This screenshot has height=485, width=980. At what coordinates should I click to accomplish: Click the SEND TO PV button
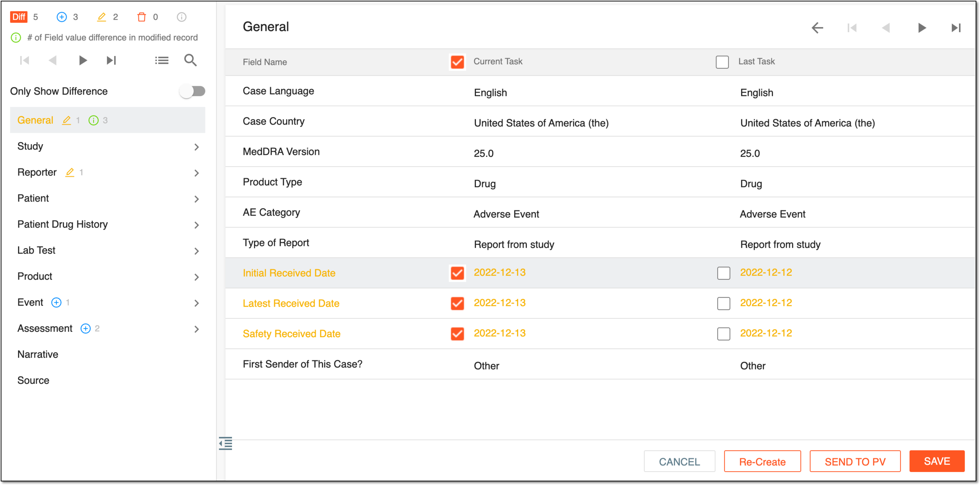point(855,461)
